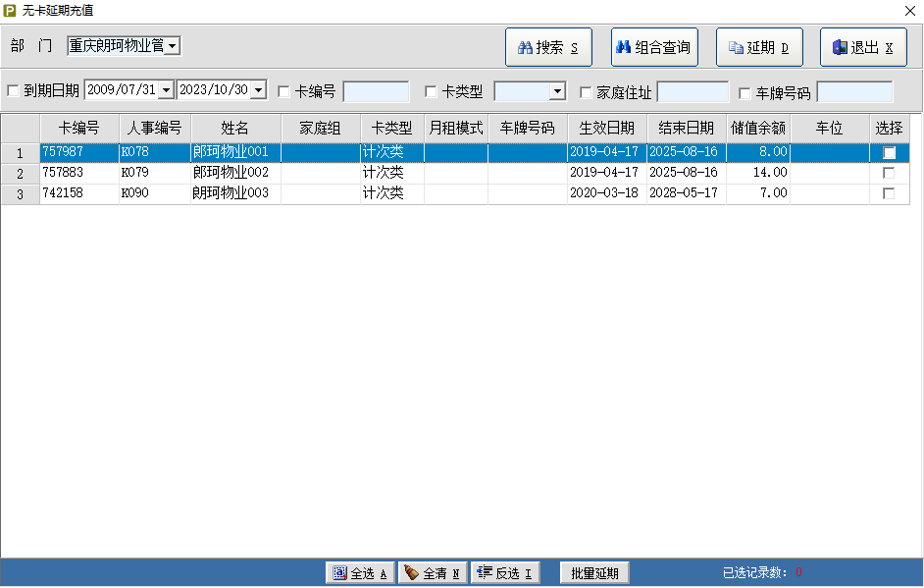Expand the 部门 department dropdown
This screenshot has width=924, height=588.
pos(173,45)
